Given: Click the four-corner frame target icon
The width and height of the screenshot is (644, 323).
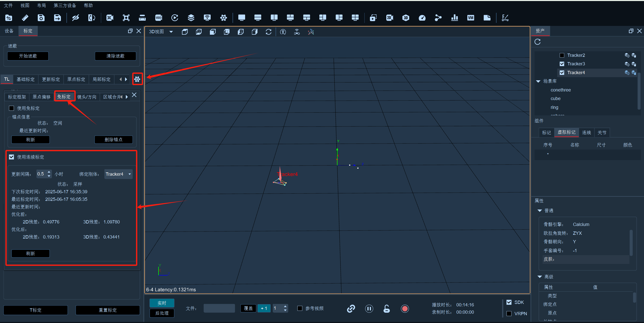Looking at the screenshot, I should tap(126, 18).
